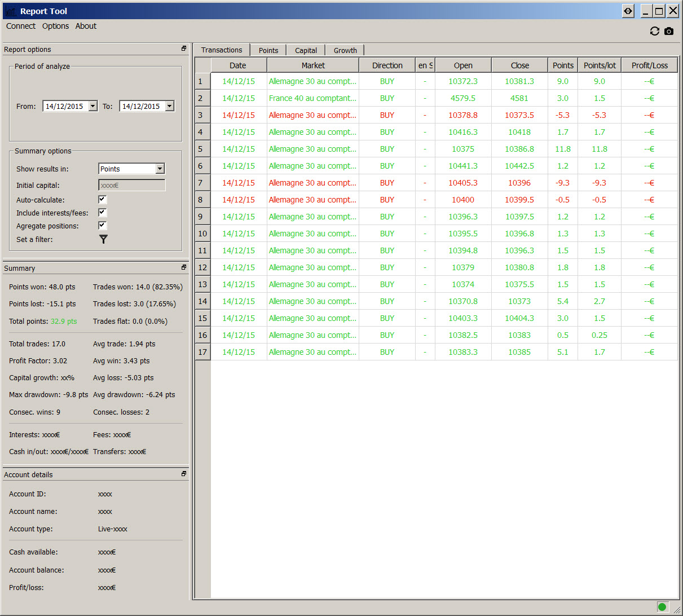
Task: Click the green connection status indicator
Action: pyautogui.click(x=662, y=607)
